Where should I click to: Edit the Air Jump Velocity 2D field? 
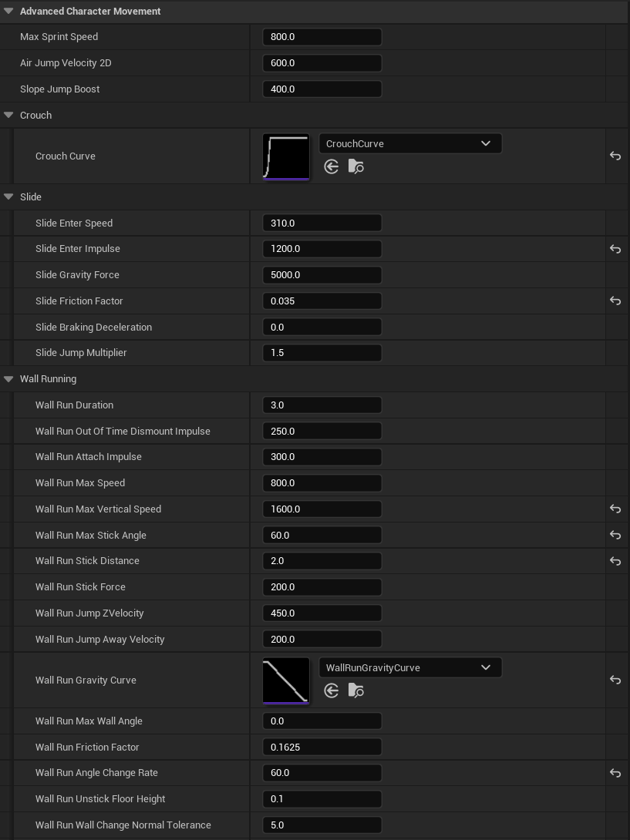pos(322,62)
